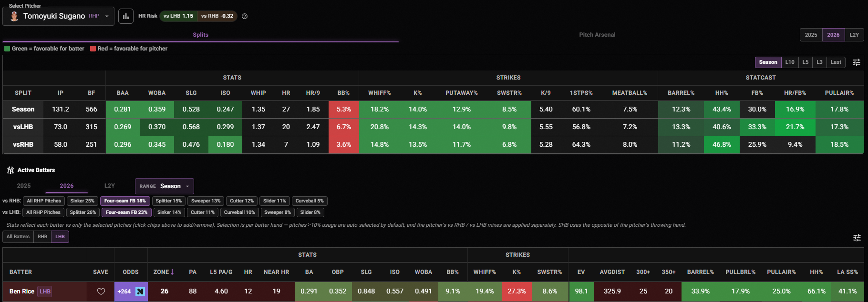Click the red legend swatch for pitcher
Viewport: 868px width, 302px height.
(x=93, y=49)
